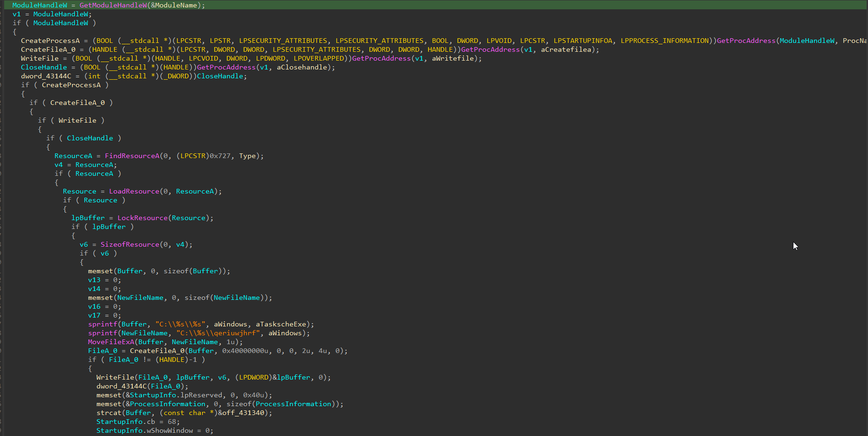Screen dimensions: 868x436
Task: Click the Type argument in FindResourceA
Action: (247, 156)
